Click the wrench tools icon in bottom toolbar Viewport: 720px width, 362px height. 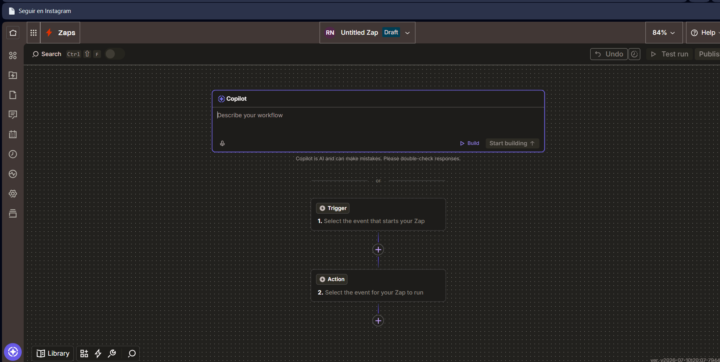(x=112, y=353)
